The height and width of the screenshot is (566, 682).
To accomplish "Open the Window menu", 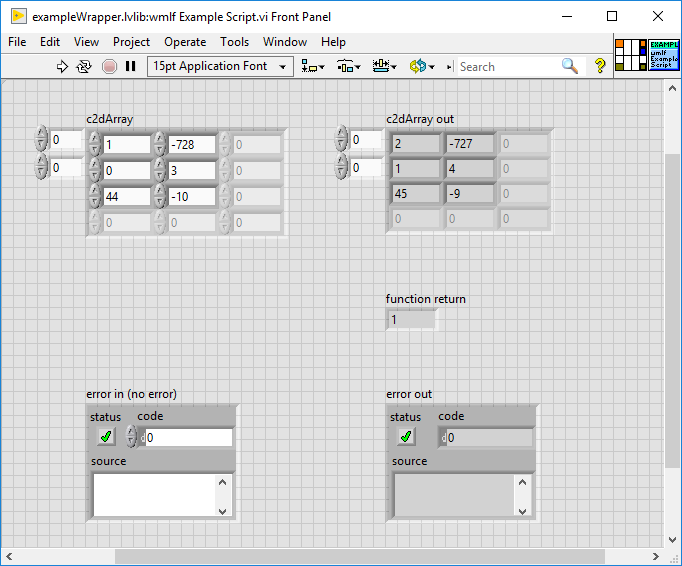I will click(x=285, y=42).
